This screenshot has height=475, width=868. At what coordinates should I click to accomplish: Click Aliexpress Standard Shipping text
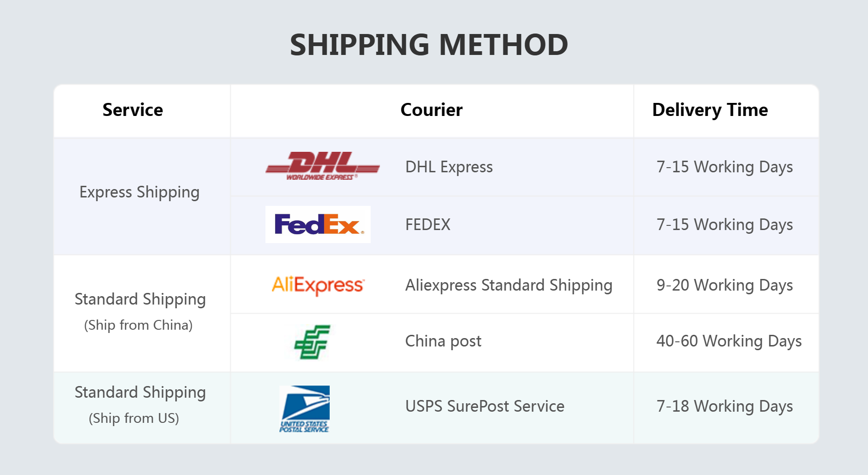click(509, 285)
